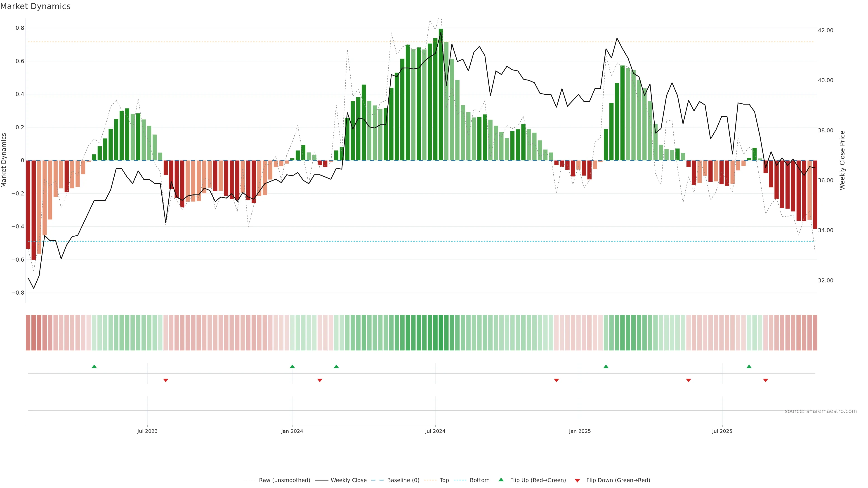This screenshot has height=488, width=868.
Task: Click the last red flip-down marker after Jul 2025
Action: [x=766, y=380]
